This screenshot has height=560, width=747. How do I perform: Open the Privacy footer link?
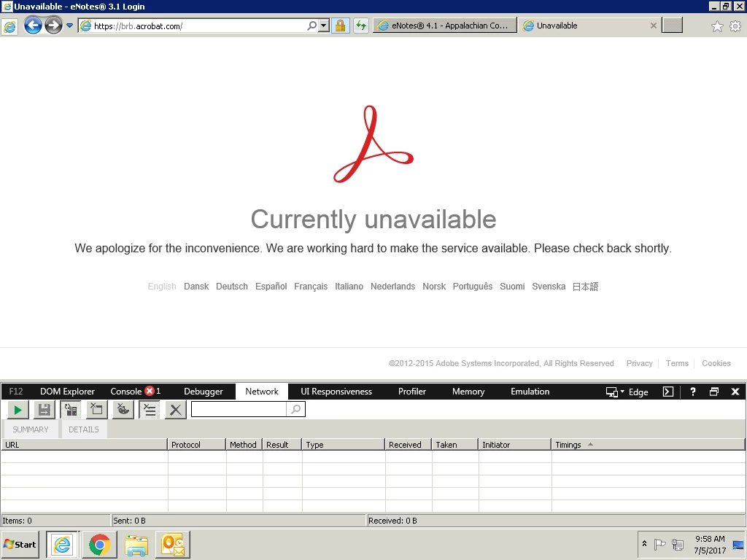tap(639, 363)
